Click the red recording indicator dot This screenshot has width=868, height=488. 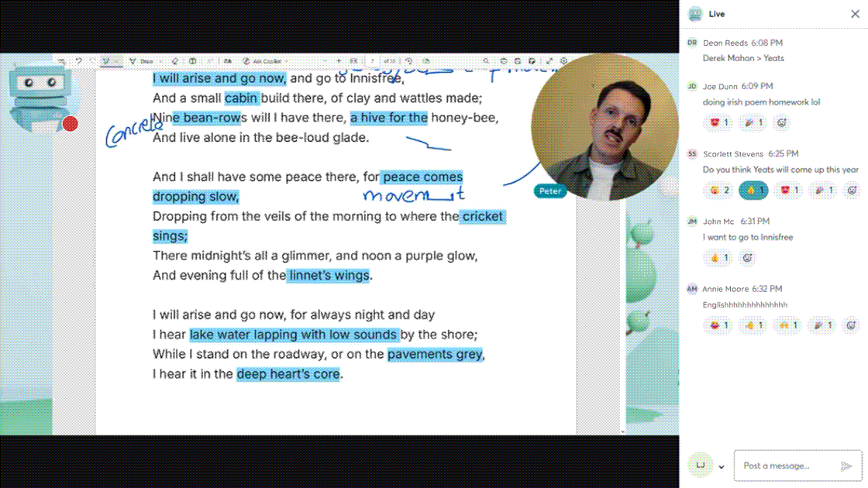70,124
